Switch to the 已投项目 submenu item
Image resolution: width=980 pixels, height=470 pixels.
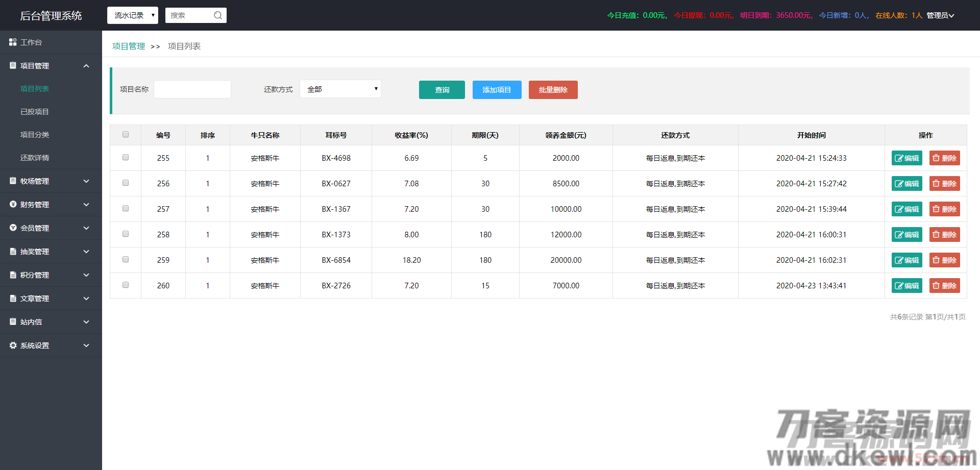34,111
